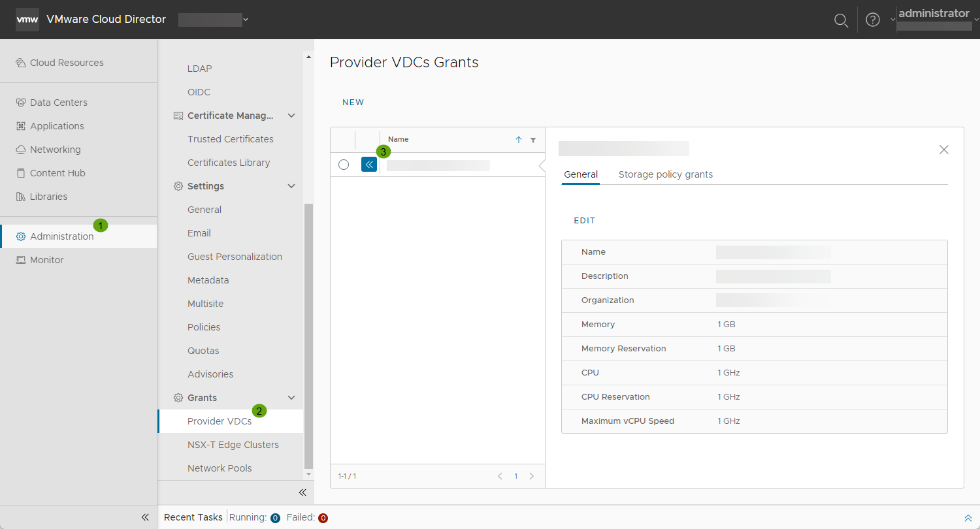Open Applications in left navigation
980x529 pixels.
57,126
